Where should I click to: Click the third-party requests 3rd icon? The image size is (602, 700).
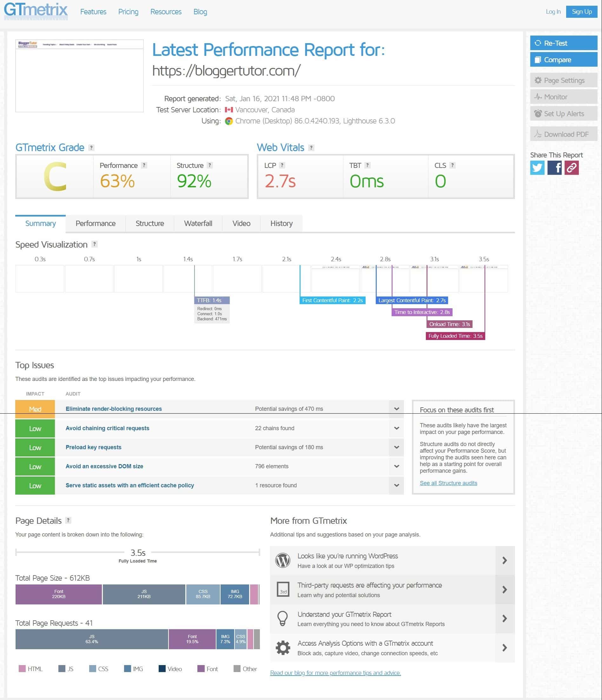coord(283,589)
